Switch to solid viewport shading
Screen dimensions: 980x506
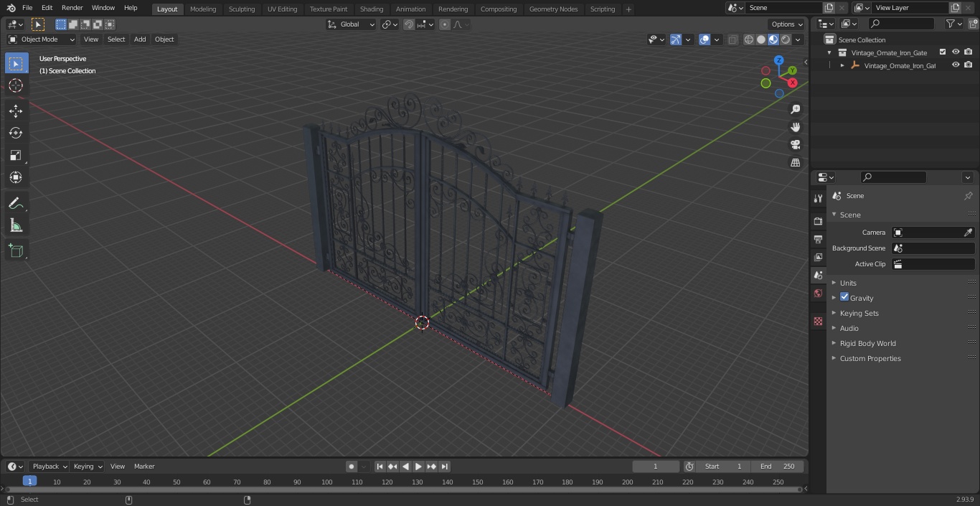pyautogui.click(x=761, y=39)
